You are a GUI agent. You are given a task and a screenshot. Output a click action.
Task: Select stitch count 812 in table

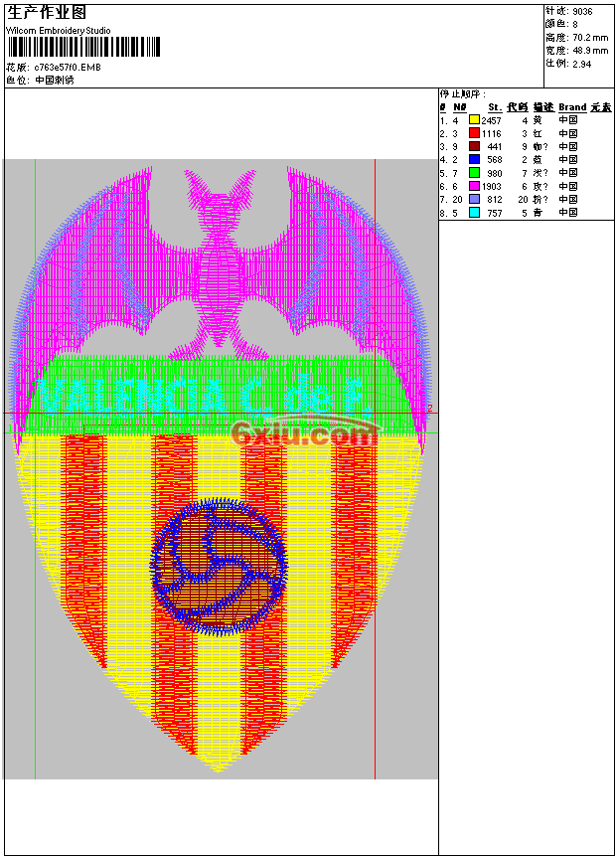[495, 200]
